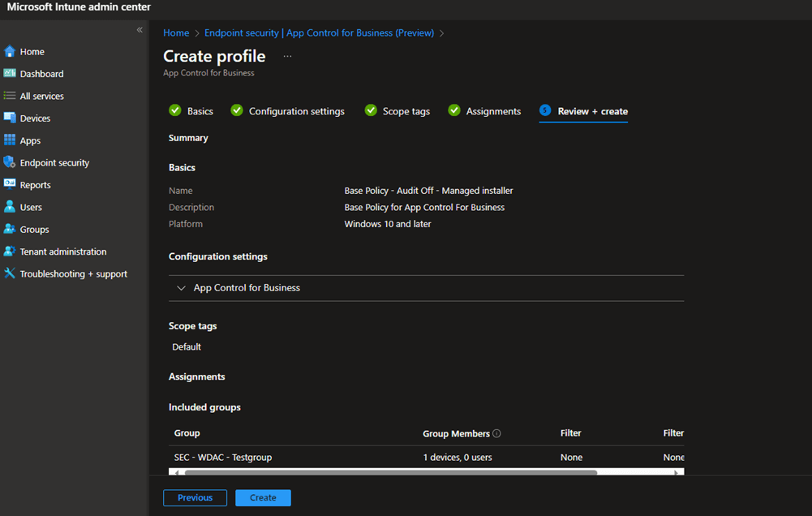Click the Configuration settings green checkmark

237,110
